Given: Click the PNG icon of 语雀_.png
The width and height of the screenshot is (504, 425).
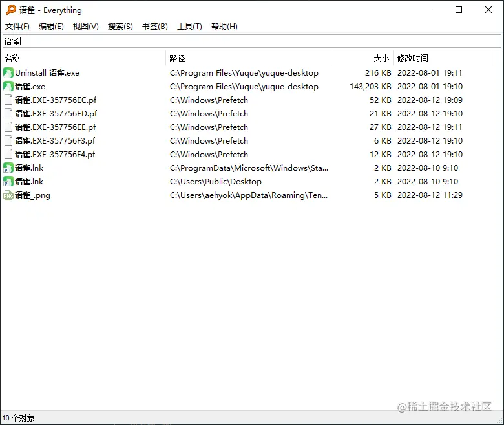Looking at the screenshot, I should [x=8, y=195].
